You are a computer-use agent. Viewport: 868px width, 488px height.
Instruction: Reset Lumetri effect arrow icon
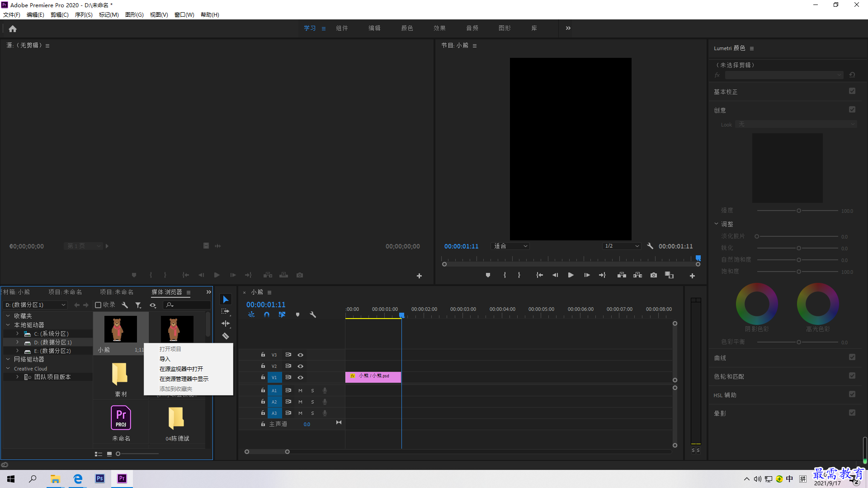[852, 75]
